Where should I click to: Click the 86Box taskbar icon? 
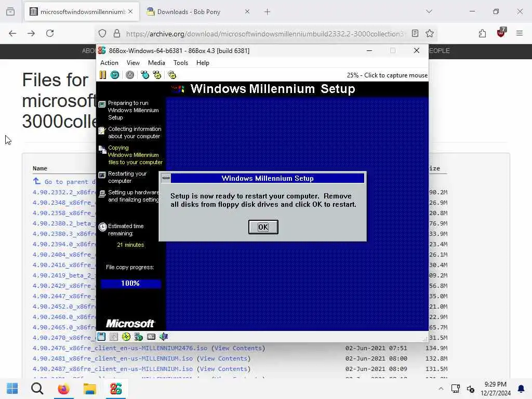(x=116, y=389)
